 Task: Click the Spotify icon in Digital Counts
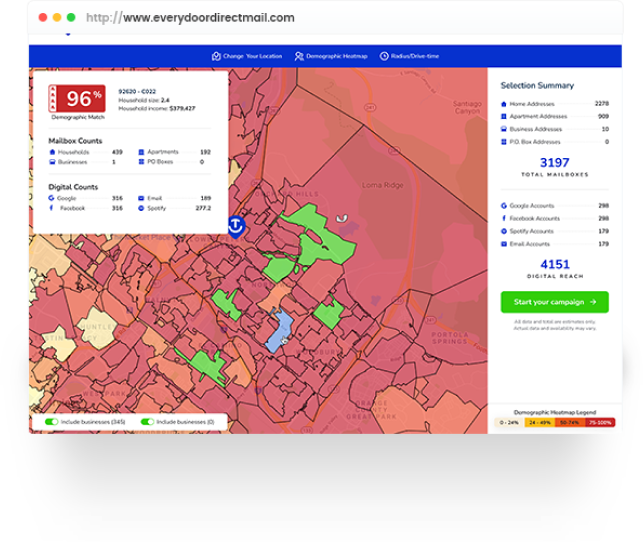(x=141, y=208)
